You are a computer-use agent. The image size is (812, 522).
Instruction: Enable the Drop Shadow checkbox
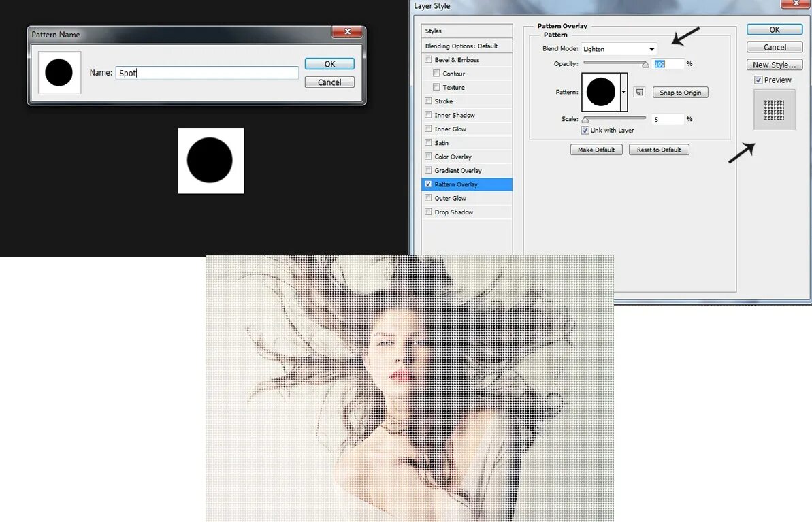click(428, 211)
